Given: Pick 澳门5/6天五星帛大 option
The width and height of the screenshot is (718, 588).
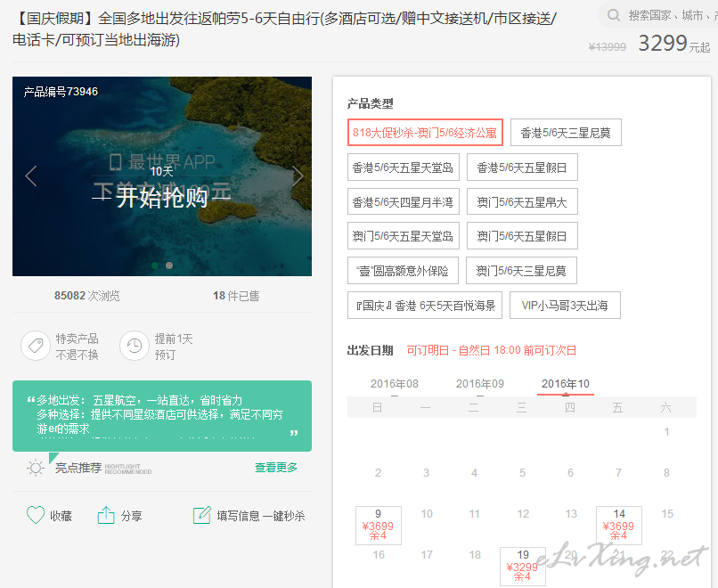Looking at the screenshot, I should pyautogui.click(x=522, y=201).
